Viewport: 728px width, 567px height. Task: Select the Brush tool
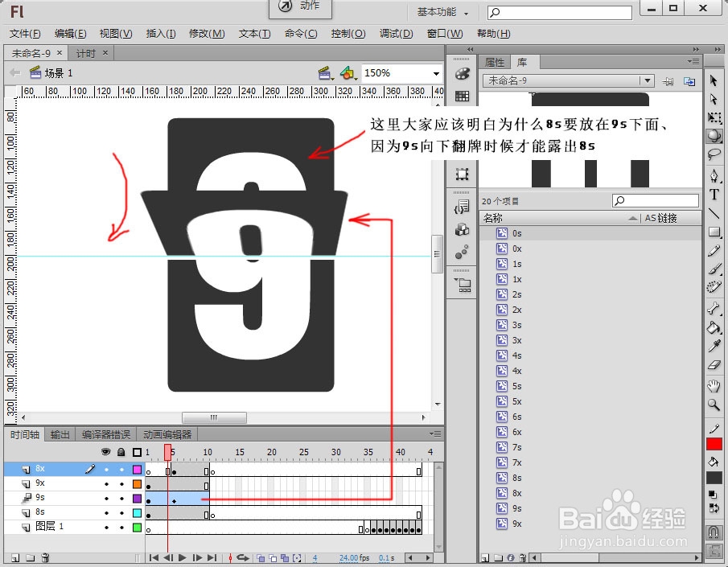[x=714, y=269]
